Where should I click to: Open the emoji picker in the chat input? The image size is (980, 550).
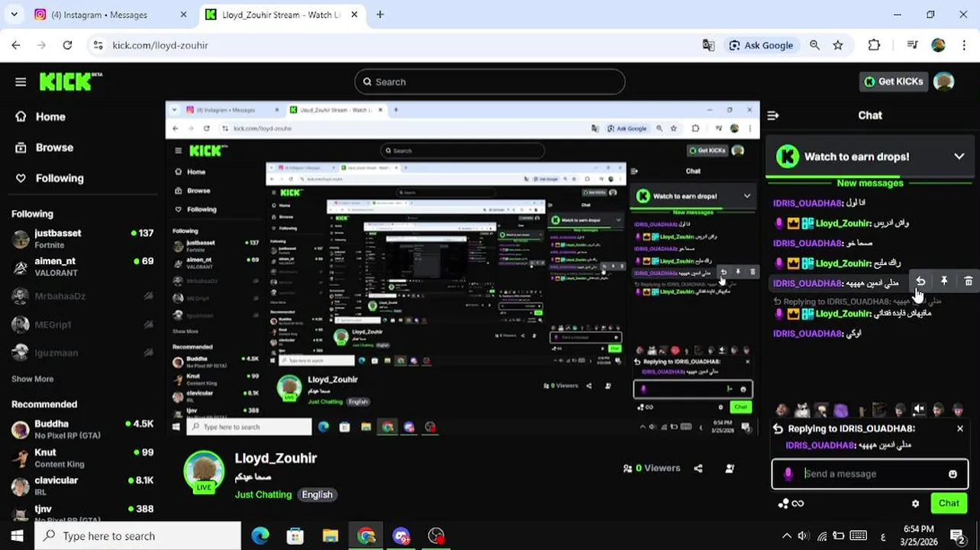coord(953,474)
